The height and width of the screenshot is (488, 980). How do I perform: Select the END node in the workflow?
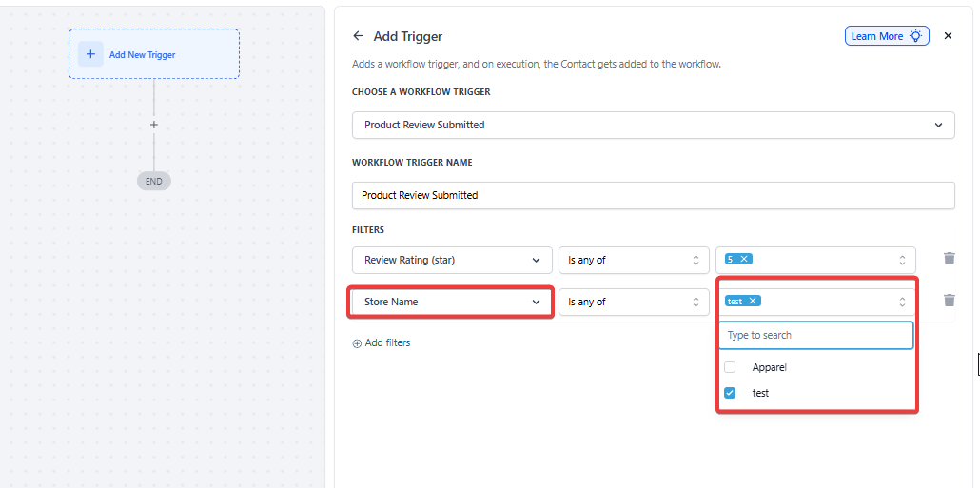click(x=153, y=181)
